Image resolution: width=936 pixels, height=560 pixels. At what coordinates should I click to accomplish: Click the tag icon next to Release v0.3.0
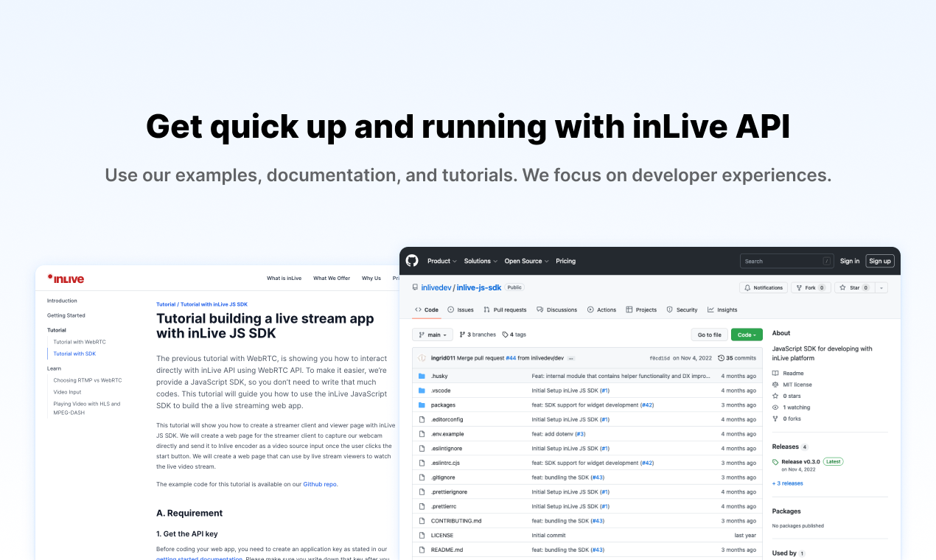pos(775,462)
